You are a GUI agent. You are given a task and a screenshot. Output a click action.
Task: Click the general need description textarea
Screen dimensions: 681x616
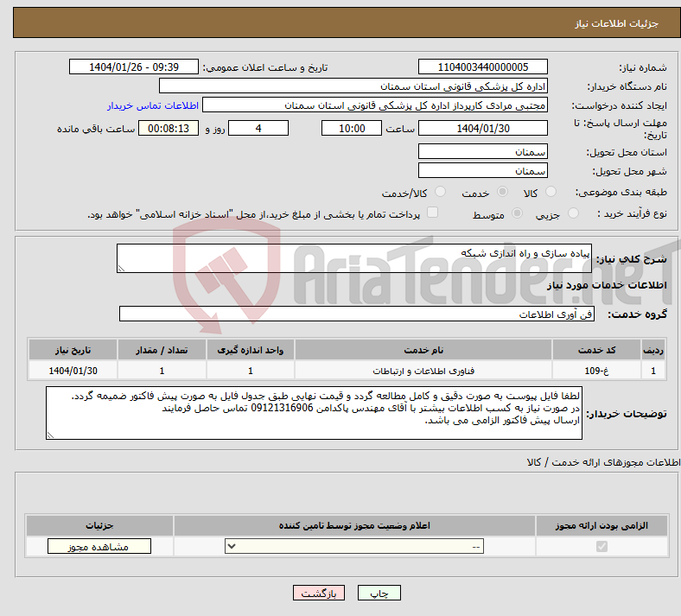[x=354, y=258]
